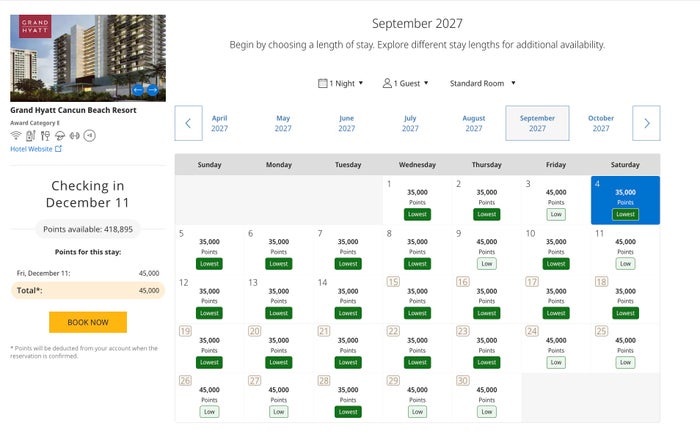
Task: Click the Points available: 418,895 text
Action: 88,229
